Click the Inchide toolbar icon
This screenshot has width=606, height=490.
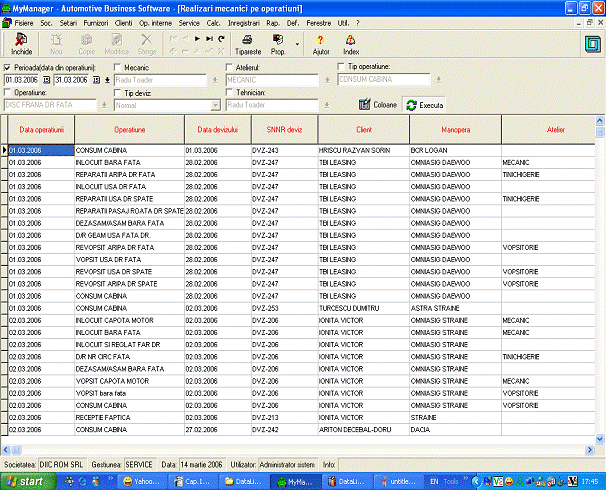[x=21, y=40]
